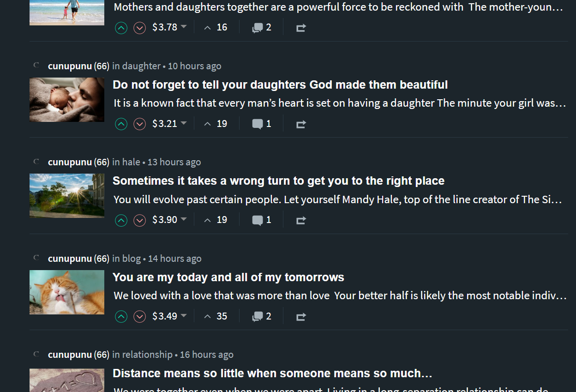Viewport: 576px width, 392px height.
Task: Downvote the mothers and daughters post at top
Action: coord(139,28)
